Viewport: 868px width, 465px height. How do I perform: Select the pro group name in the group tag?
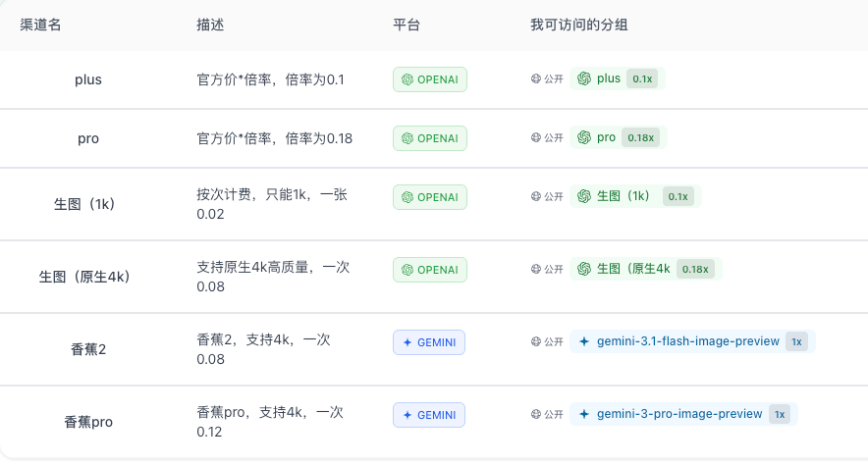tap(606, 137)
